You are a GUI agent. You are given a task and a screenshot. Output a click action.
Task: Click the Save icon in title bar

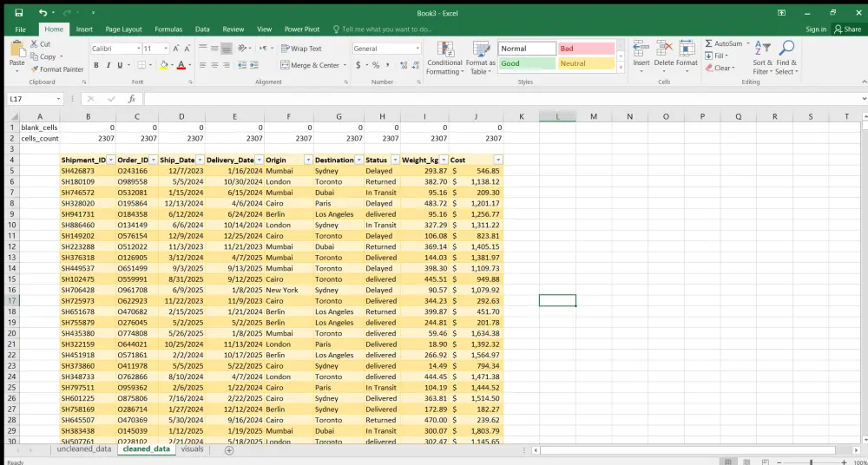point(19,13)
